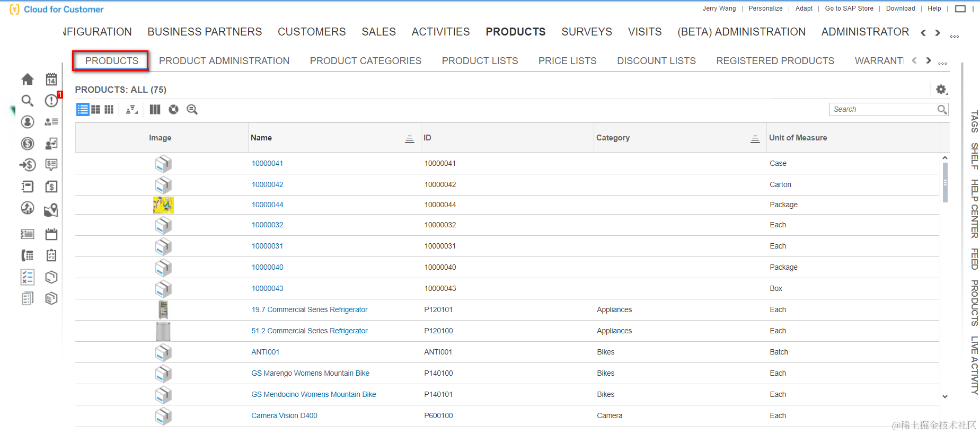Open main navigation overflow dots
The height and width of the screenshot is (434, 980).
(x=955, y=37)
